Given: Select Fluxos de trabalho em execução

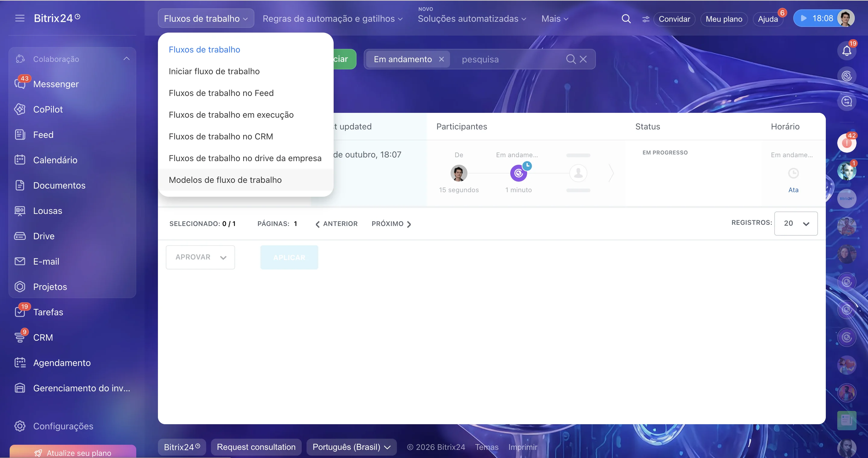Looking at the screenshot, I should 246,115.
